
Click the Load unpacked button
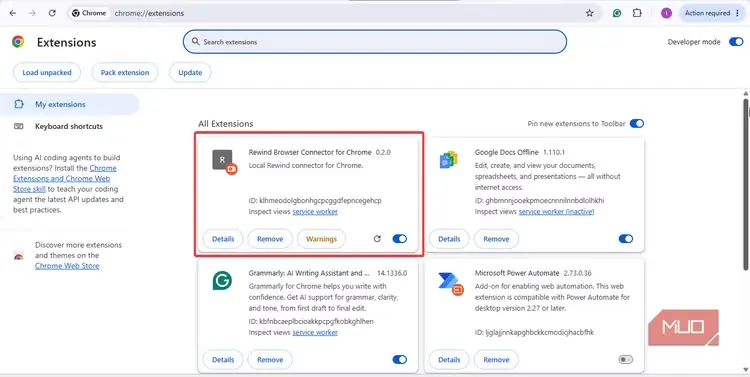click(47, 73)
